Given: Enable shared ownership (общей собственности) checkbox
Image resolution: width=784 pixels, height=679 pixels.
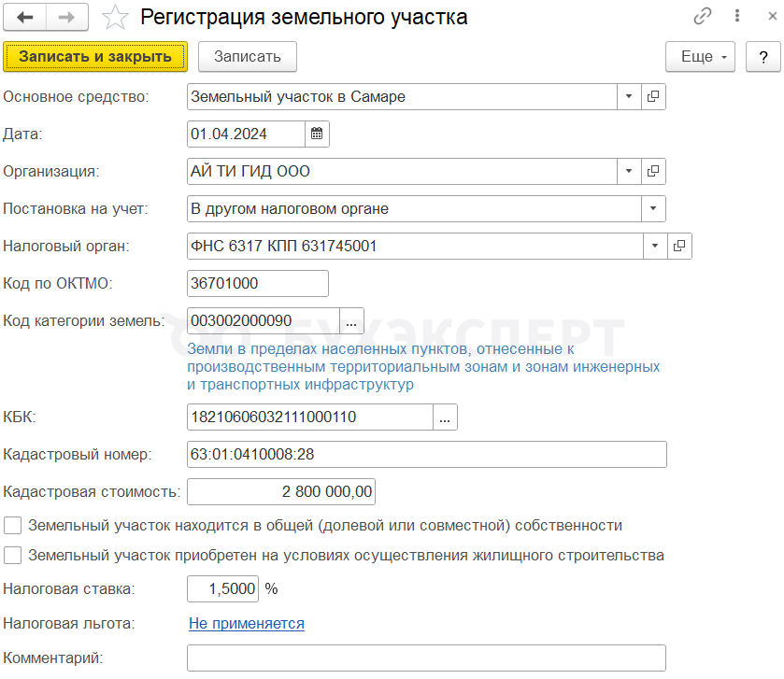Looking at the screenshot, I should [x=13, y=526].
